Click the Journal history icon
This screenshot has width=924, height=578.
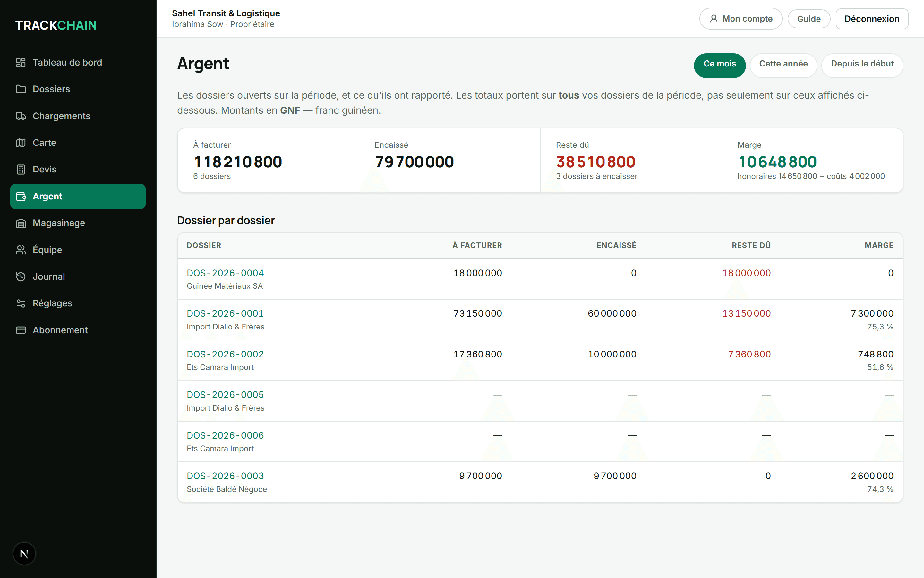click(21, 276)
